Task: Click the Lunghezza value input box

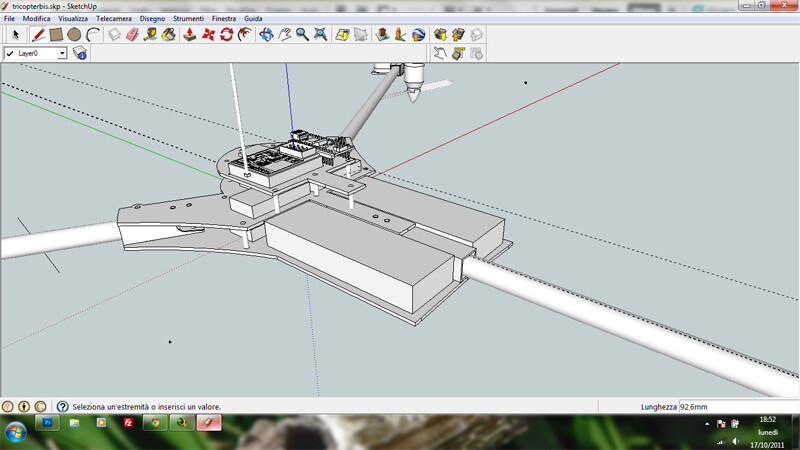Action: [x=738, y=407]
